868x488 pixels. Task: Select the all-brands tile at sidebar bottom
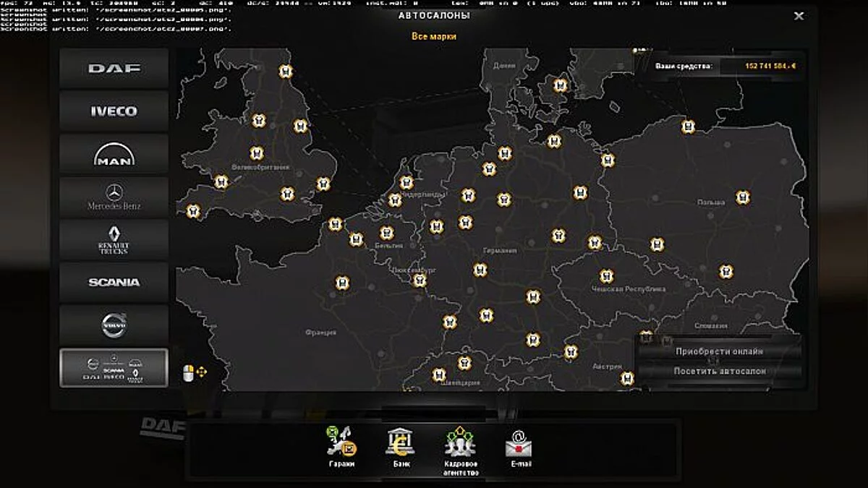point(114,367)
